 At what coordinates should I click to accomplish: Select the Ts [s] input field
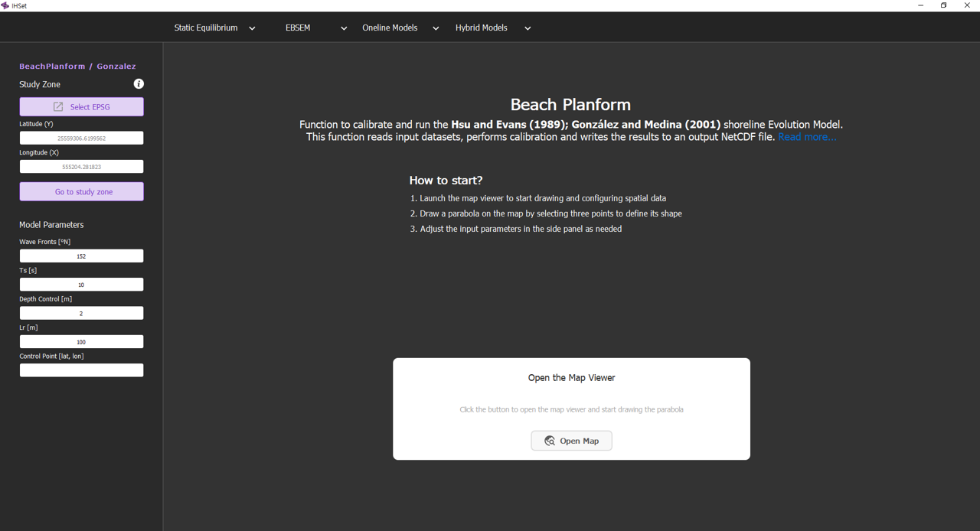(x=81, y=285)
